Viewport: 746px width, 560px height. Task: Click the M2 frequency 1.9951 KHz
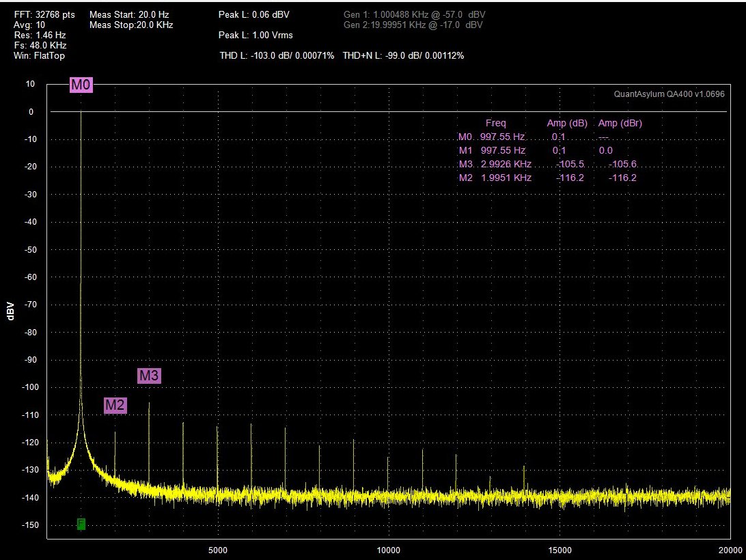[506, 178]
